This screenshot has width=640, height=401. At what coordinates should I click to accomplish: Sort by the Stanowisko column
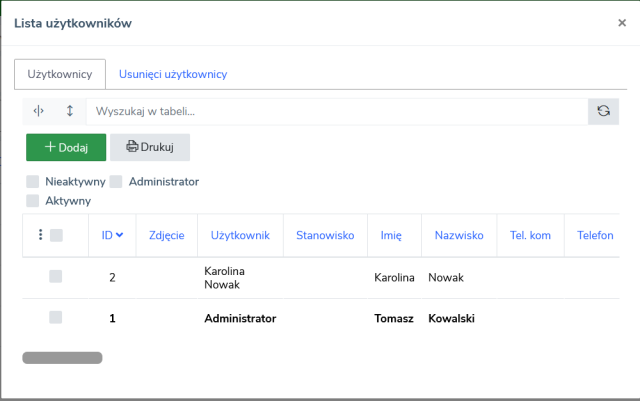click(x=325, y=235)
